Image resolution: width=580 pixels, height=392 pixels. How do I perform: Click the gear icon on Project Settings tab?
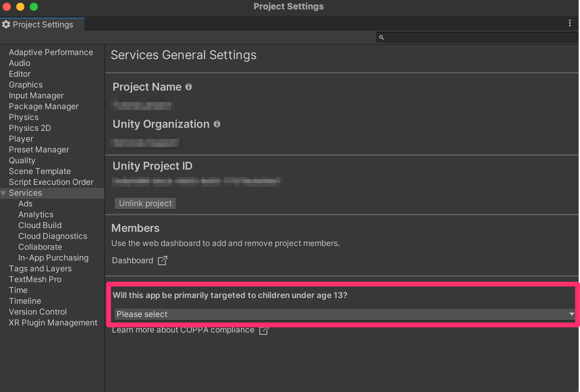click(6, 24)
